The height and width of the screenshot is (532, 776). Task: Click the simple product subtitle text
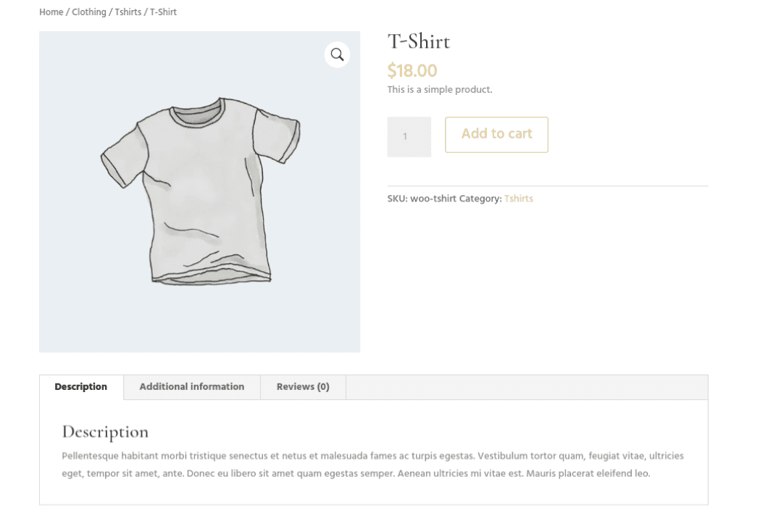click(x=439, y=89)
